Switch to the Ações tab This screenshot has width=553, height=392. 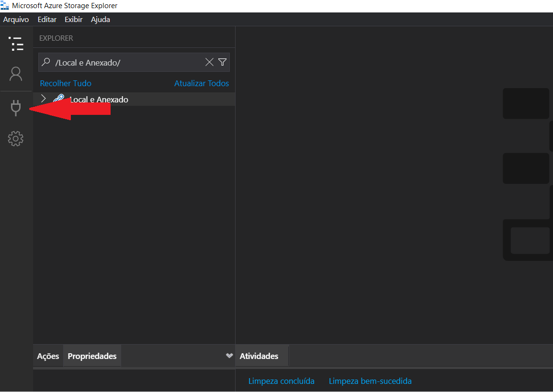(x=48, y=356)
